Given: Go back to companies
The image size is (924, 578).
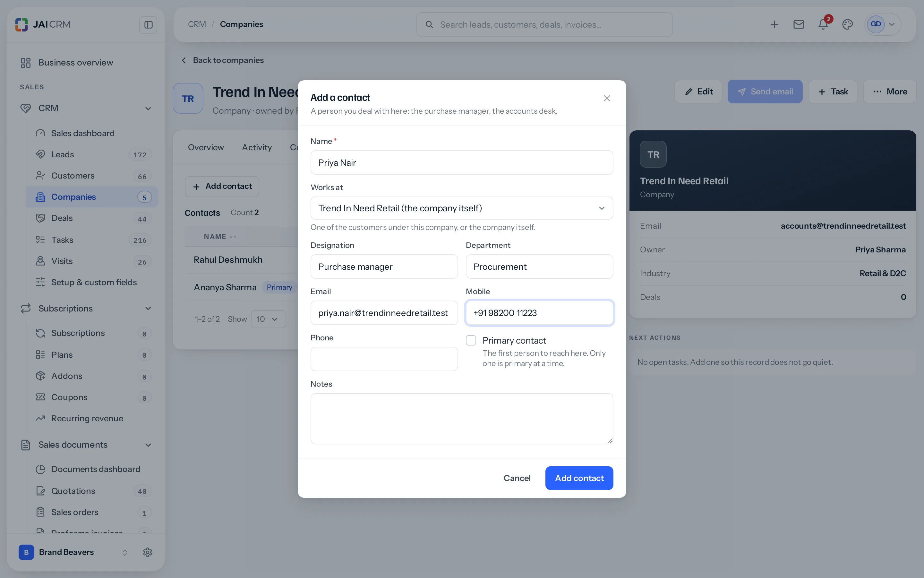Looking at the screenshot, I should [x=222, y=60].
